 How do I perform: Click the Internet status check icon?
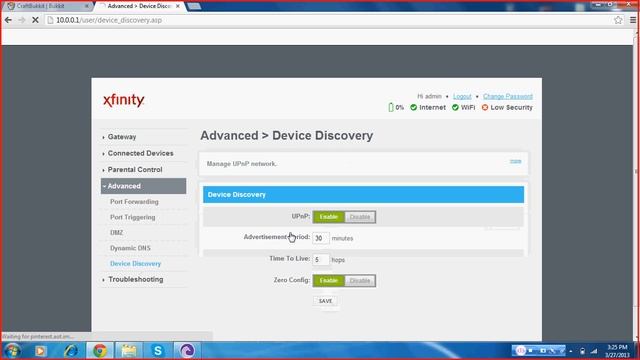click(413, 107)
